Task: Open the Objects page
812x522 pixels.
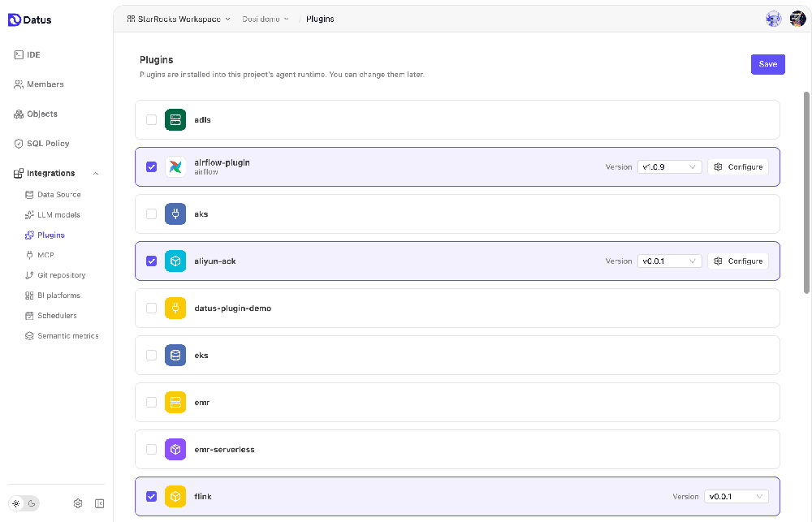Action: (36, 114)
